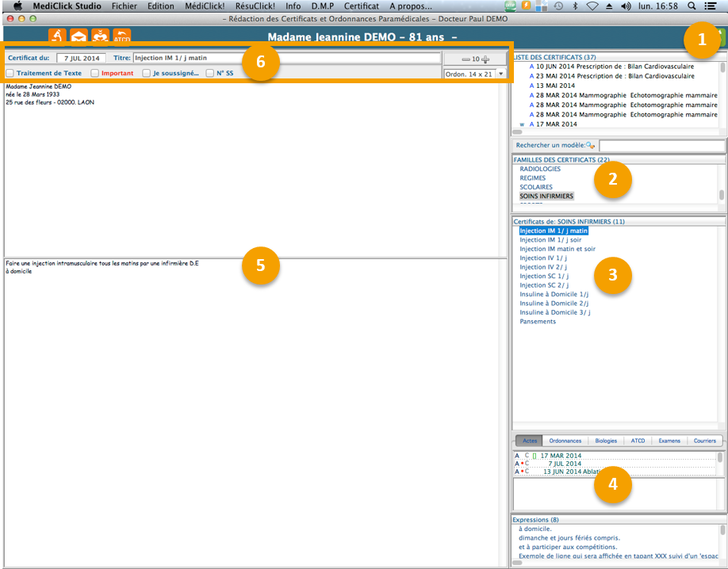728x569 pixels.
Task: Increase font size with the plus icon
Action: pos(485,59)
